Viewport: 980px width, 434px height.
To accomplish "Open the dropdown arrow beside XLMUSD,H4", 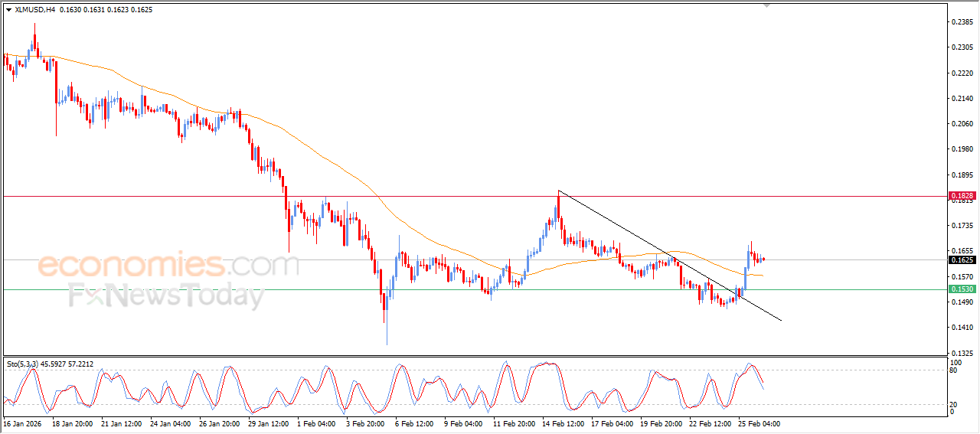I will [x=8, y=11].
